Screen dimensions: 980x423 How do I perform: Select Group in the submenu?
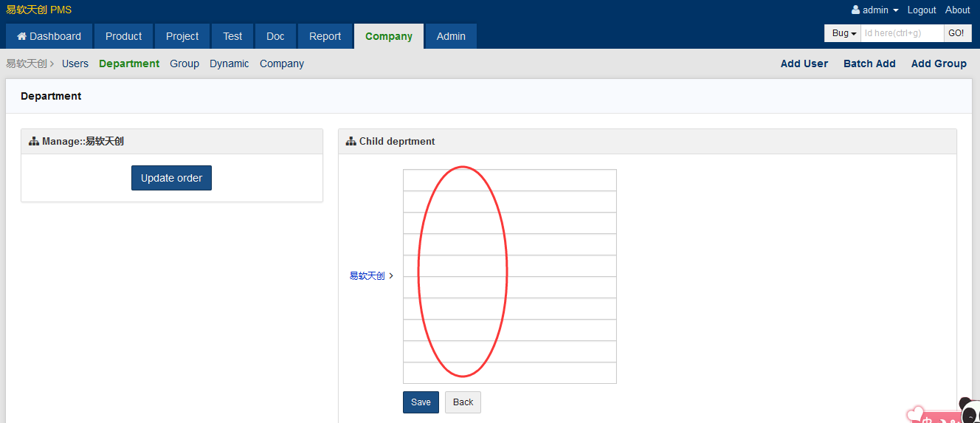184,63
